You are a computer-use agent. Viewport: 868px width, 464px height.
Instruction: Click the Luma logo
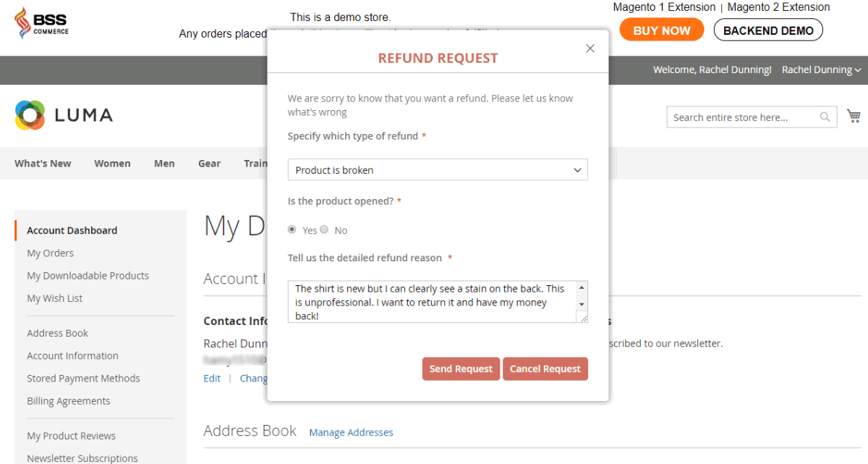coord(64,115)
